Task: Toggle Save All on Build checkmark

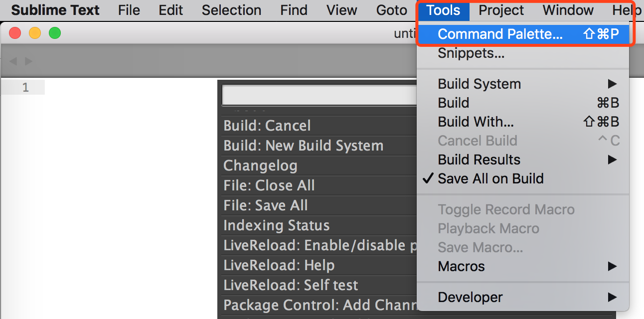Action: pos(490,178)
